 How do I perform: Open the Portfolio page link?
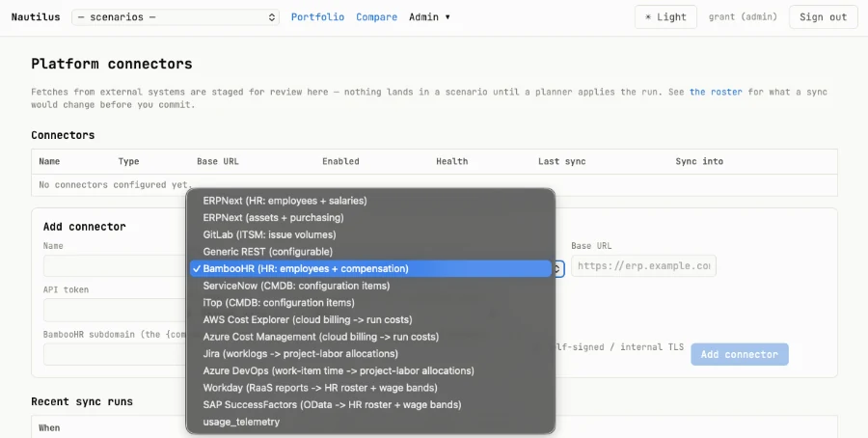coord(317,17)
